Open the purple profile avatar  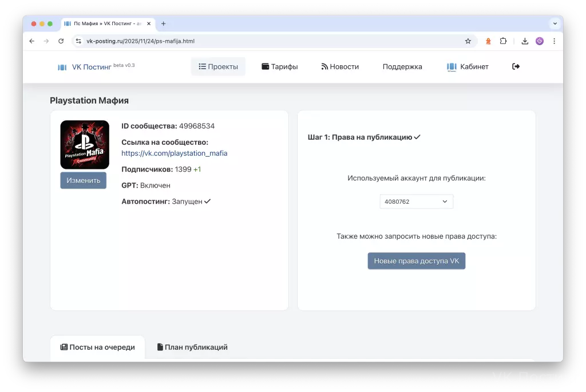tap(540, 41)
